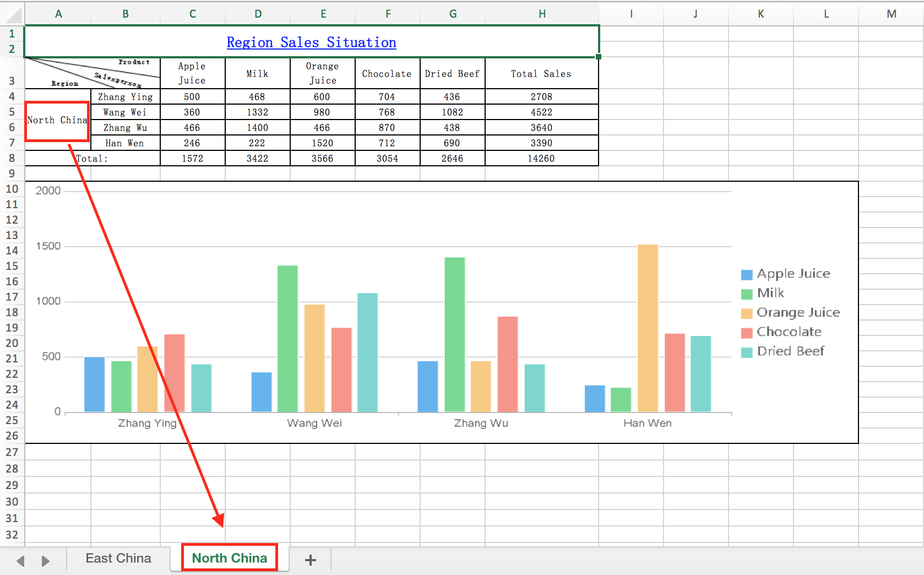
Task: Switch to the East China sheet tab
Action: [x=117, y=558]
